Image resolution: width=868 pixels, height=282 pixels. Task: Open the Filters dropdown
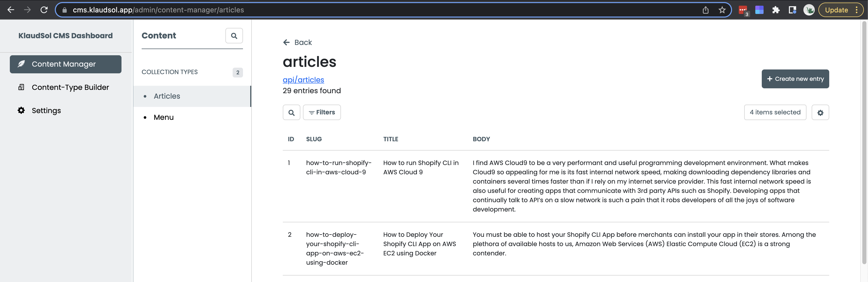(322, 112)
